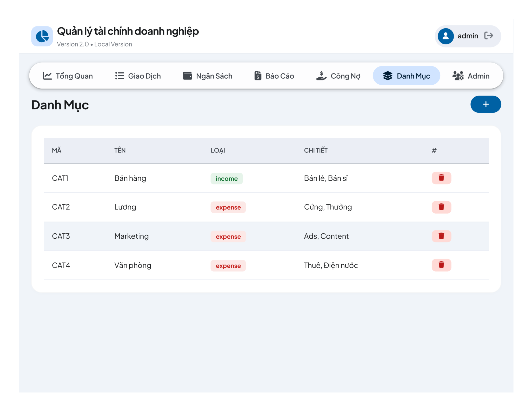The image size is (532, 411).
Task: Click the green income badge
Action: pos(227,179)
